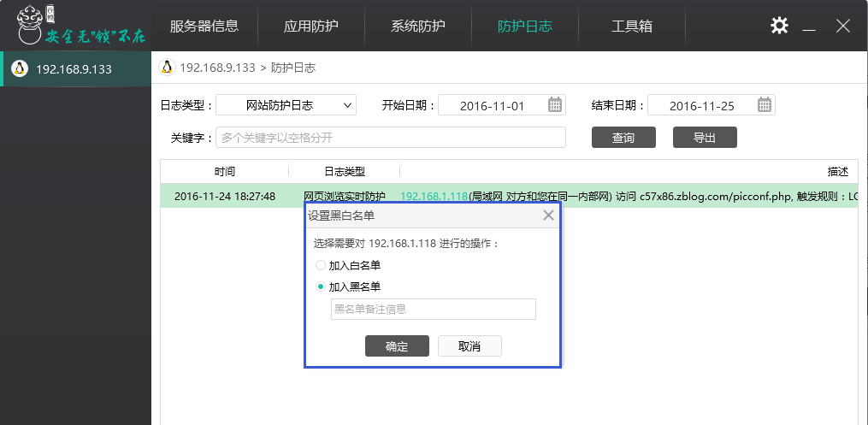Switch to the 服务器信息 tab
Viewport: 868px width, 425px height.
coord(204,26)
